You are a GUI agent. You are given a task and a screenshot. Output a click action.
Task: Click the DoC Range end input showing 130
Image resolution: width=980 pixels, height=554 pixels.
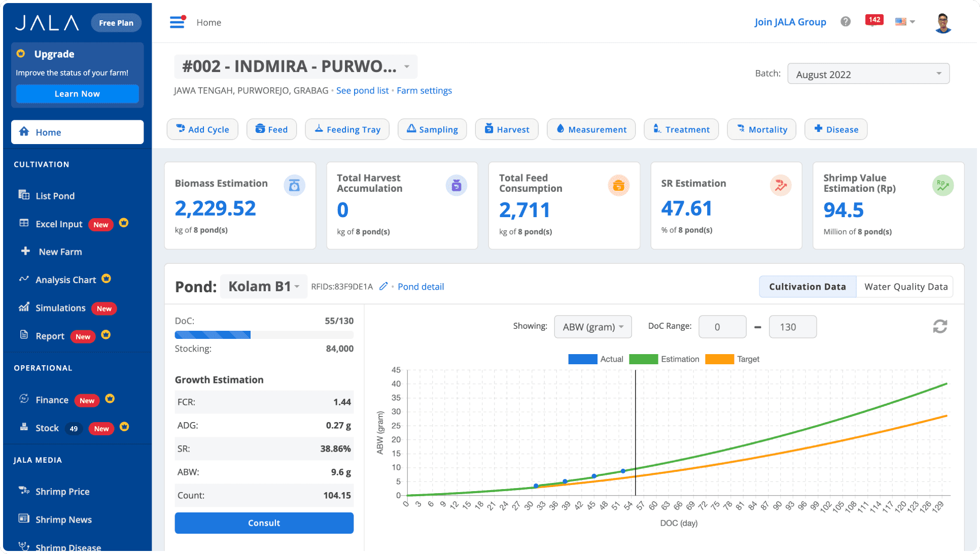[792, 327]
